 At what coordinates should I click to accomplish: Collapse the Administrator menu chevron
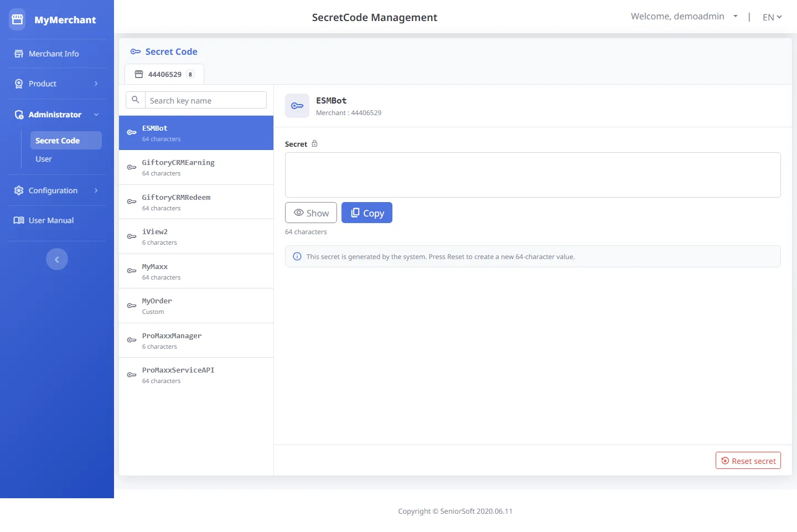pyautogui.click(x=96, y=115)
